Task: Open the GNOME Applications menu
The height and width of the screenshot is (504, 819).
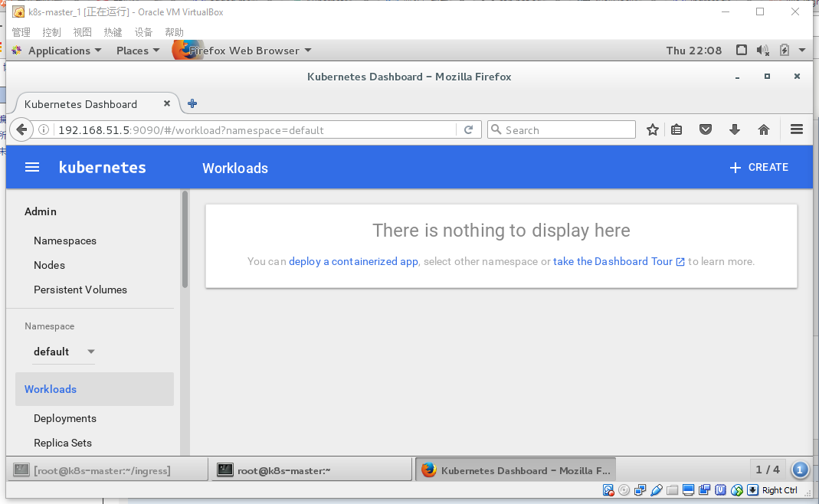Action: [64, 51]
